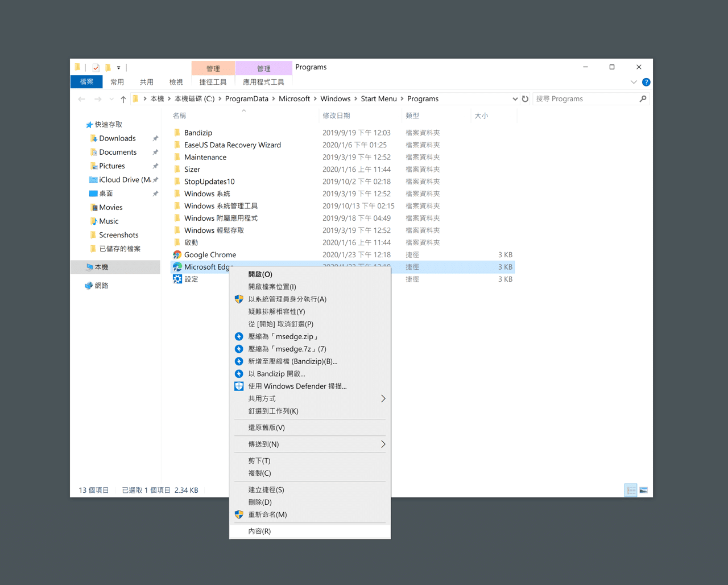This screenshot has width=728, height=585.
Task: Click Bandizip icon next to 壓縮為 msedge.zip
Action: 239,337
